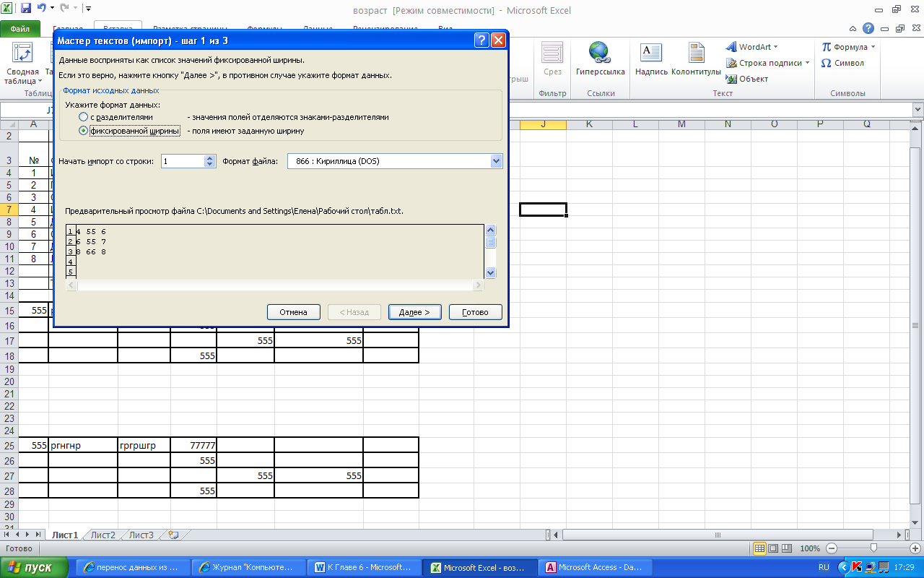Click the Гиперссылка globe icon
The width and height of the screenshot is (924, 578).
click(x=599, y=53)
